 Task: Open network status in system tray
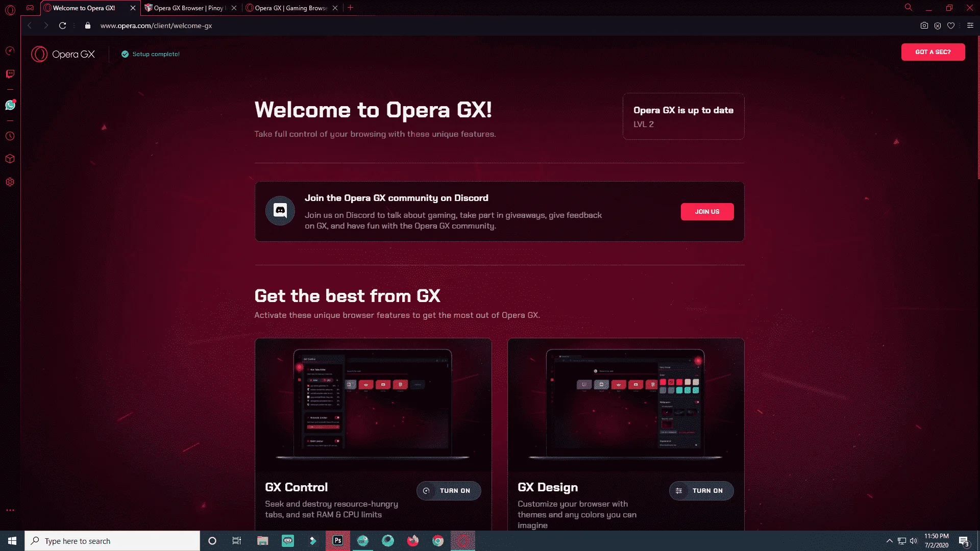[x=902, y=541]
